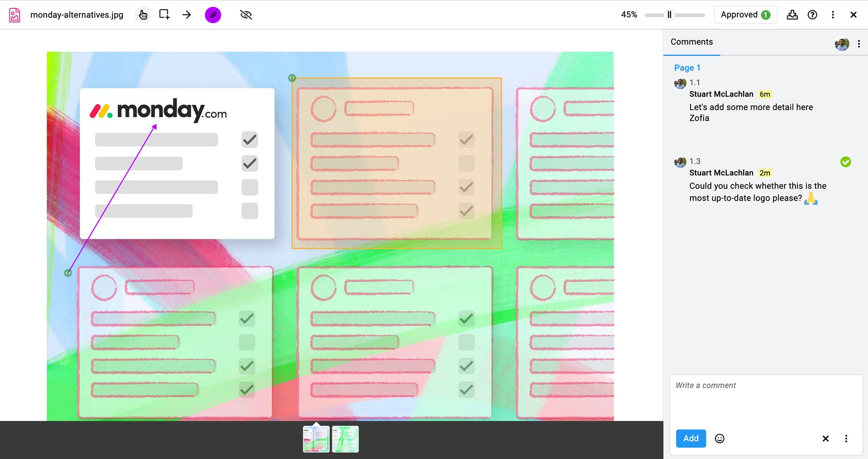Screen dimensions: 868x459
Task: Open the top toolbar more options menu
Action: 833,15
